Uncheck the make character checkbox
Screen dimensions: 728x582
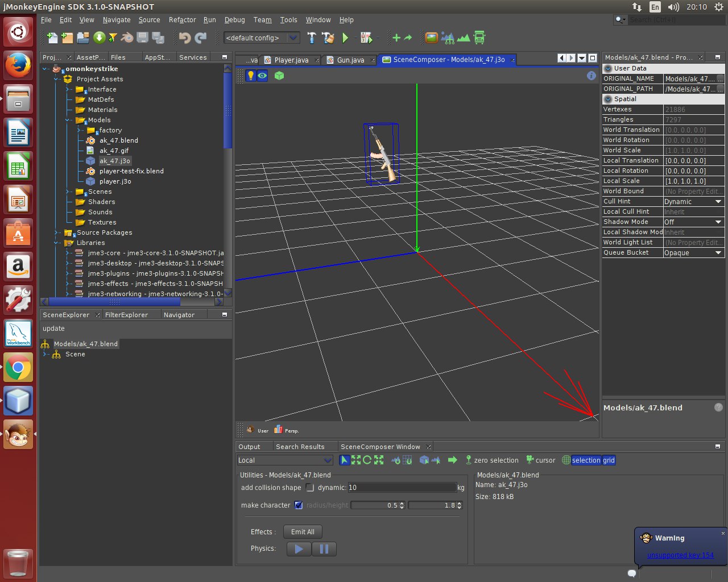coord(298,505)
